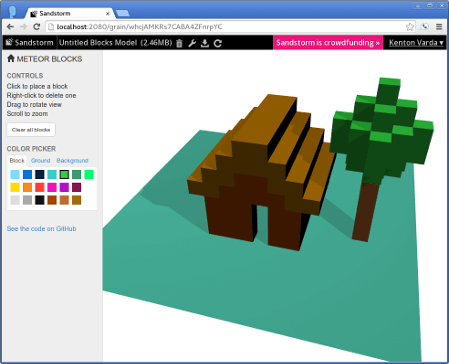Screen dimensions: 449x364
Task: Pick the medium blue swatch
Action: [27, 174]
